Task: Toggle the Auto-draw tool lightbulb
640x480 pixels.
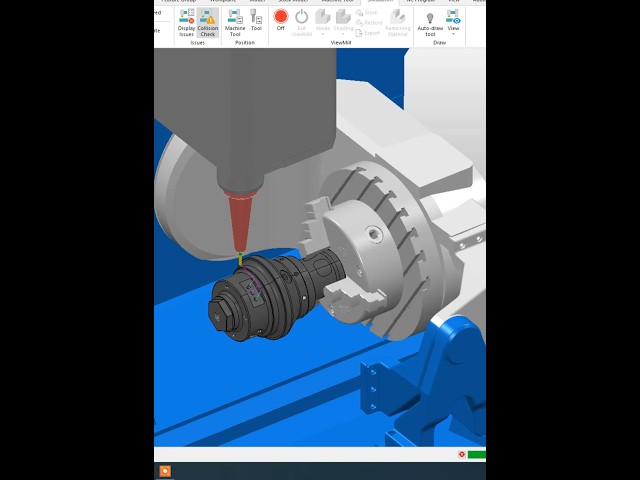Action: click(430, 23)
